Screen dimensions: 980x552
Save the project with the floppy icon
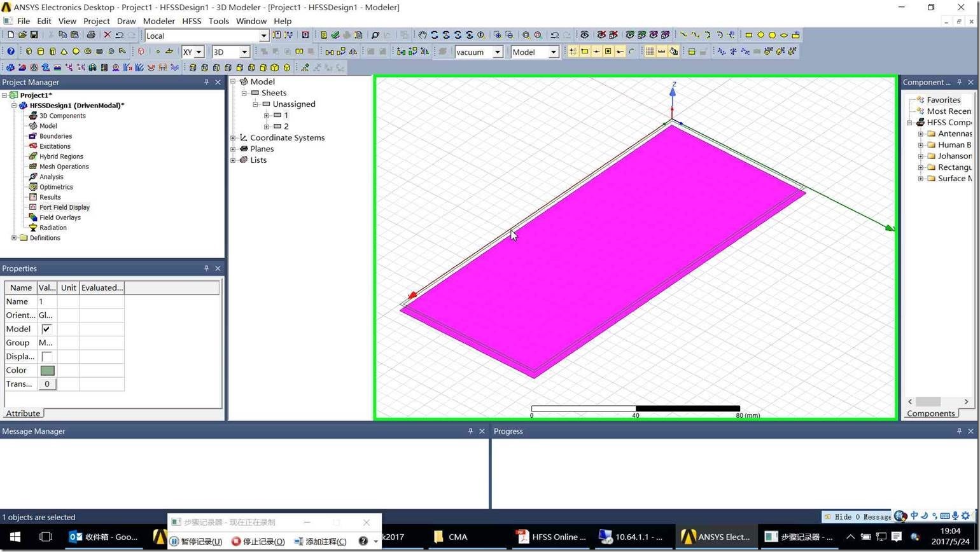pos(34,35)
